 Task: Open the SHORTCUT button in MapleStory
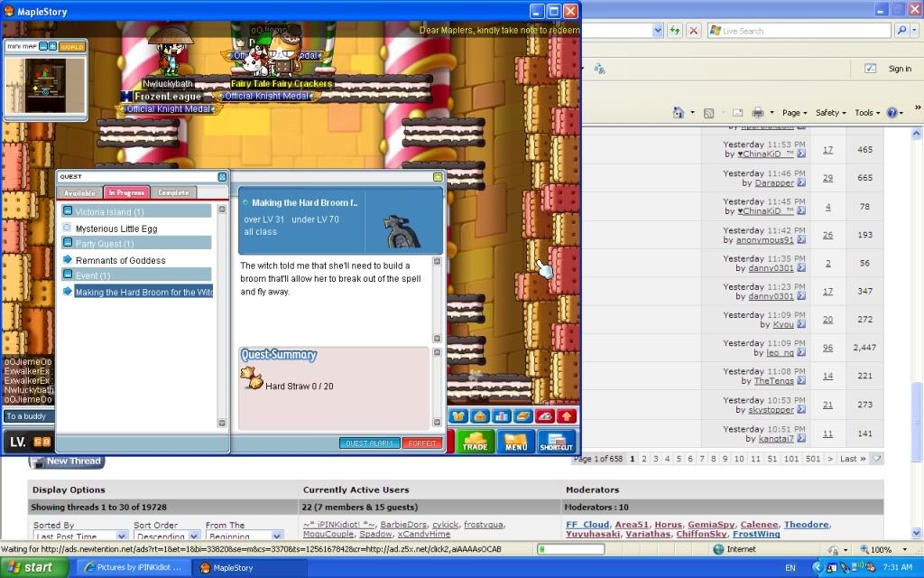(556, 442)
